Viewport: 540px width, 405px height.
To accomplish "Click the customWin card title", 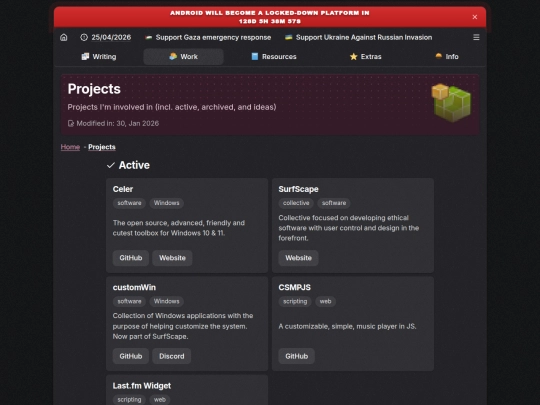I will coord(134,287).
